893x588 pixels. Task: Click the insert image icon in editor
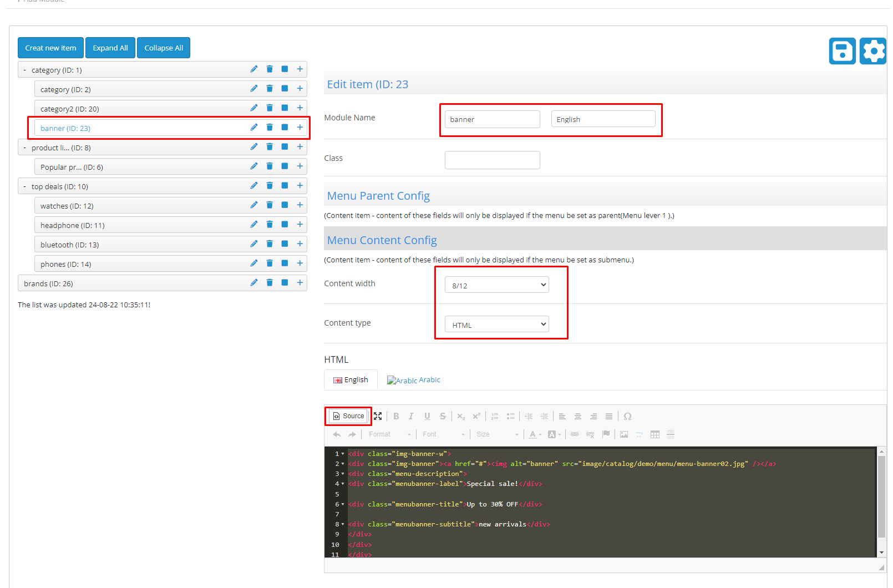pyautogui.click(x=624, y=434)
